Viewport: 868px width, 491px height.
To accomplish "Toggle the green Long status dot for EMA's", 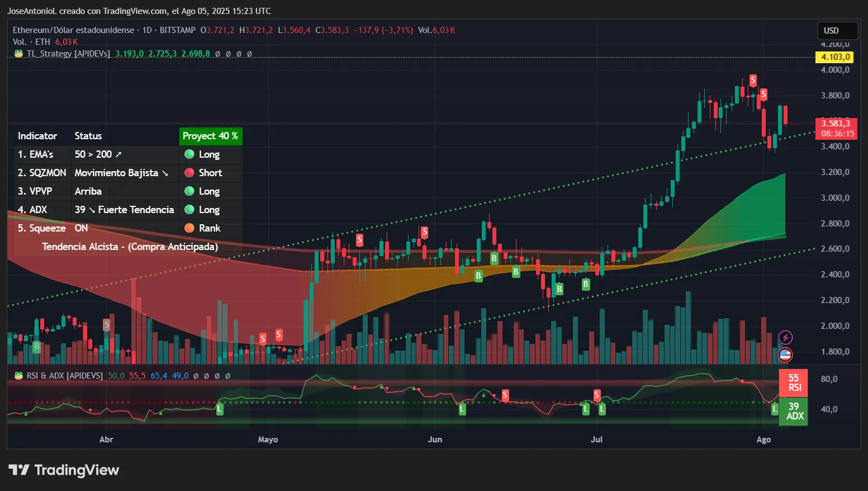I will click(189, 154).
